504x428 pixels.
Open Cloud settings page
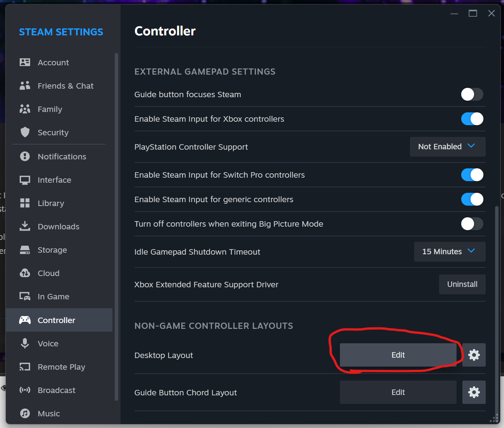point(59,273)
